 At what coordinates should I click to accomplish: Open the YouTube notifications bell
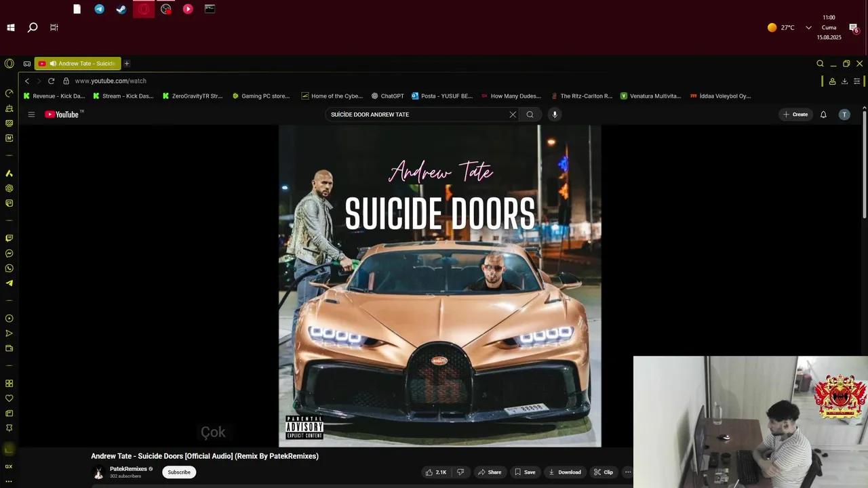click(823, 115)
